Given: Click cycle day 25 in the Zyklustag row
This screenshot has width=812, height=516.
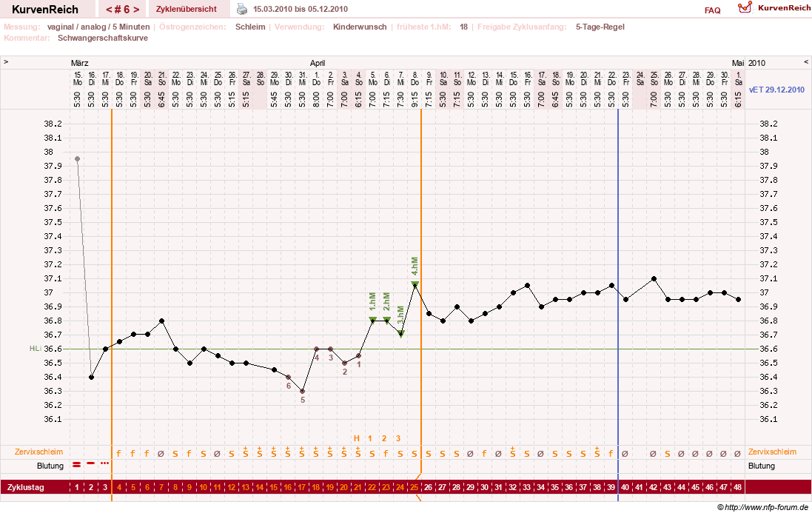Looking at the screenshot, I should click(x=415, y=488).
